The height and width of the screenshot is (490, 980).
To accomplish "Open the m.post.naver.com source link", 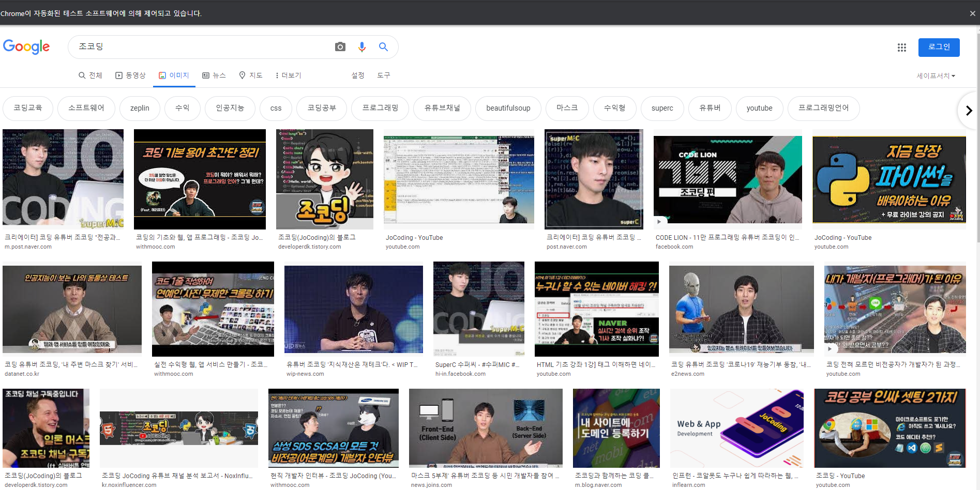I will (x=28, y=247).
